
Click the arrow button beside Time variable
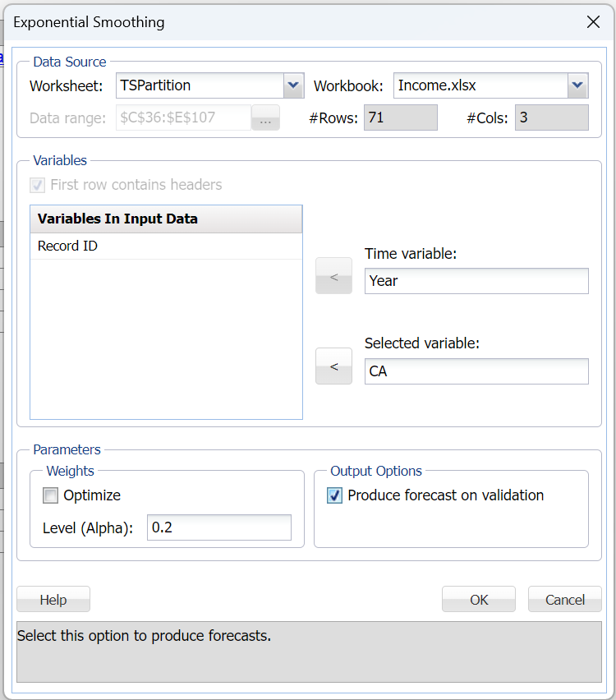tap(333, 276)
